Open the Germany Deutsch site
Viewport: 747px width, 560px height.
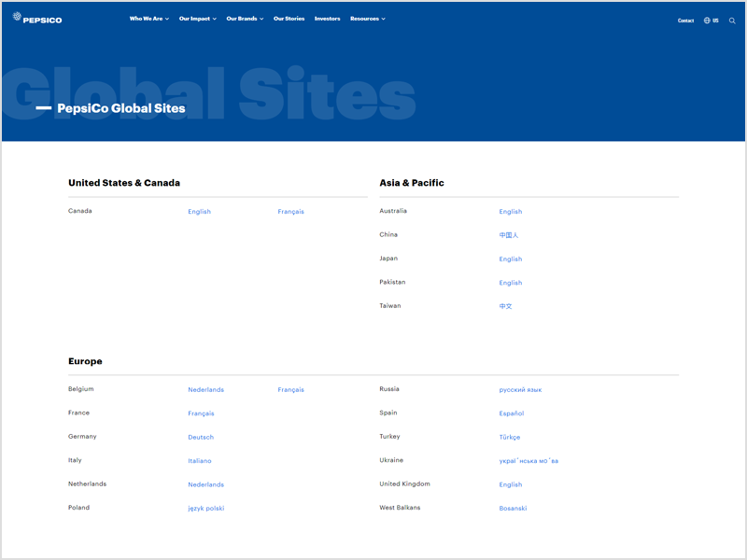(x=201, y=437)
